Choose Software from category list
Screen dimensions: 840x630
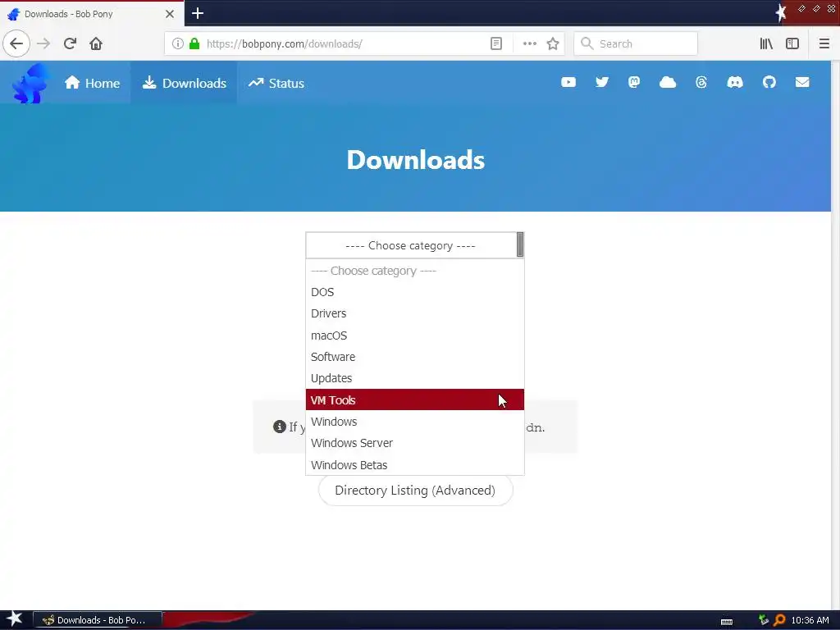click(x=414, y=357)
